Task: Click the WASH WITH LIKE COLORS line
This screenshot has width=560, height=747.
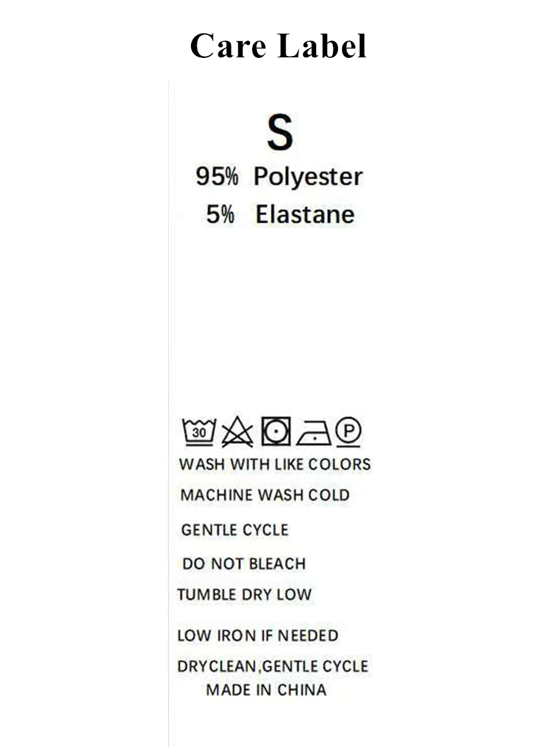Action: 274,464
